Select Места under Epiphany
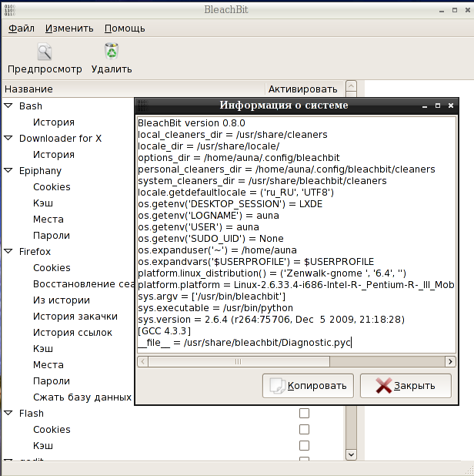The image size is (474, 476). pos(48,220)
